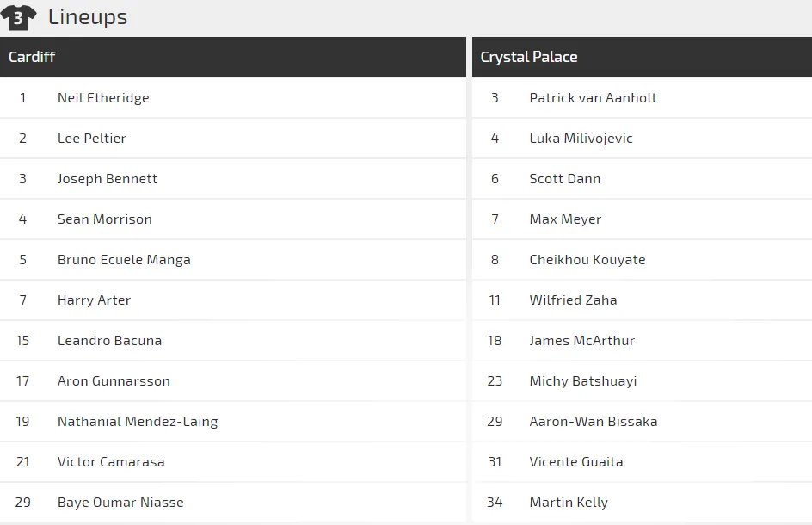Open Victor Camarasa profile

111,462
